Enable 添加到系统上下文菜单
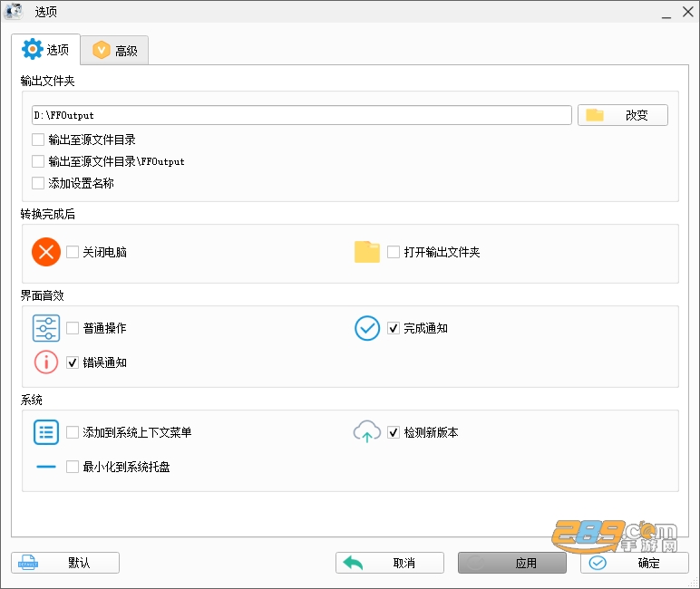This screenshot has width=700, height=589. coord(73,432)
